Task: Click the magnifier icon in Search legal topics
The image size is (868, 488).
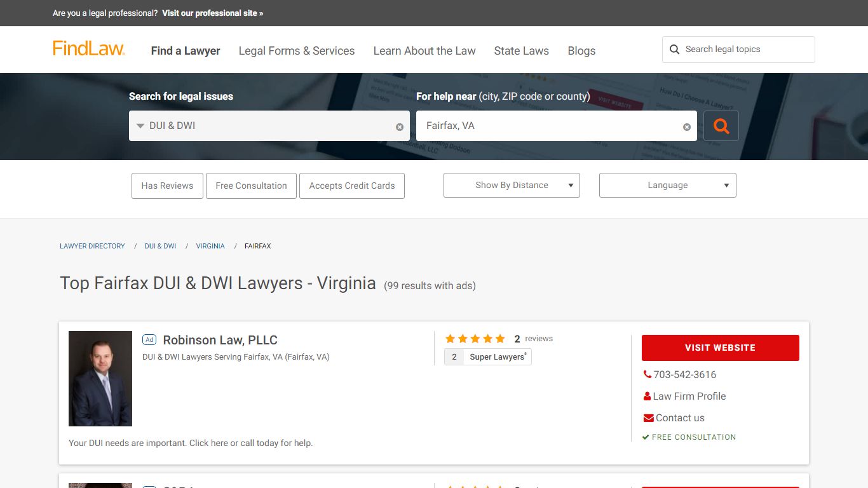Action: 674,50
